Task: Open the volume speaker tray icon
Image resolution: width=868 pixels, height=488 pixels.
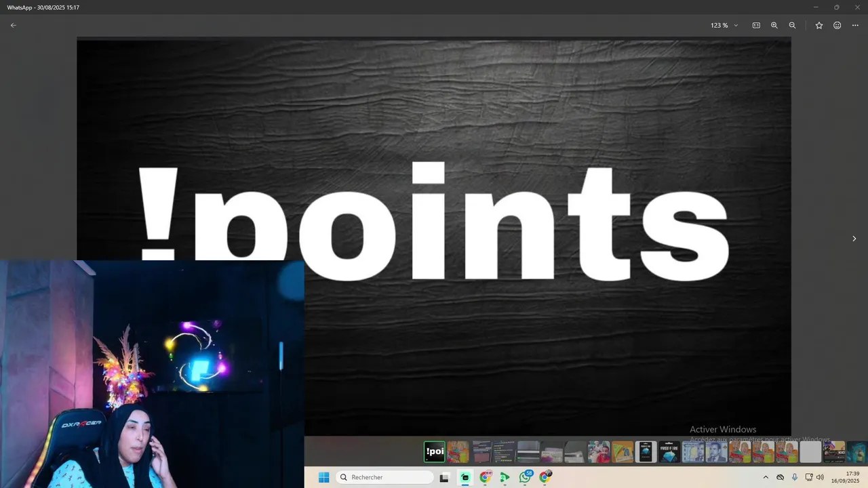Action: [x=820, y=477]
